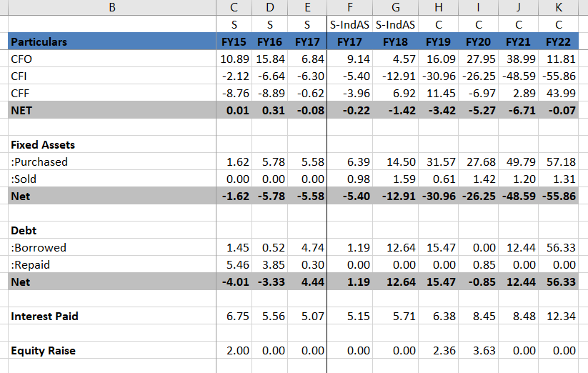Image resolution: width=588 pixels, height=373 pixels.
Task: Select the :Sold row label
Action: [x=26, y=179]
